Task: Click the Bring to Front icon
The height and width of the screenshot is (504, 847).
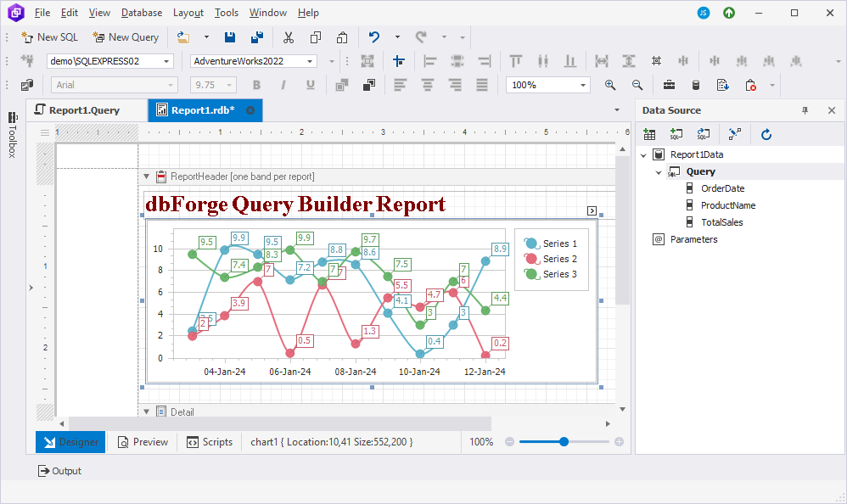Action: (369, 85)
